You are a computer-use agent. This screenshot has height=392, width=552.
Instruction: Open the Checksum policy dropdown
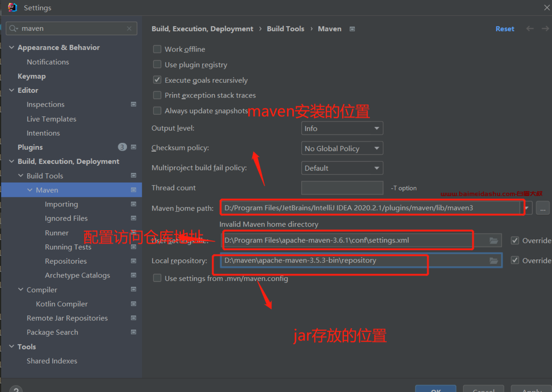[x=342, y=148]
